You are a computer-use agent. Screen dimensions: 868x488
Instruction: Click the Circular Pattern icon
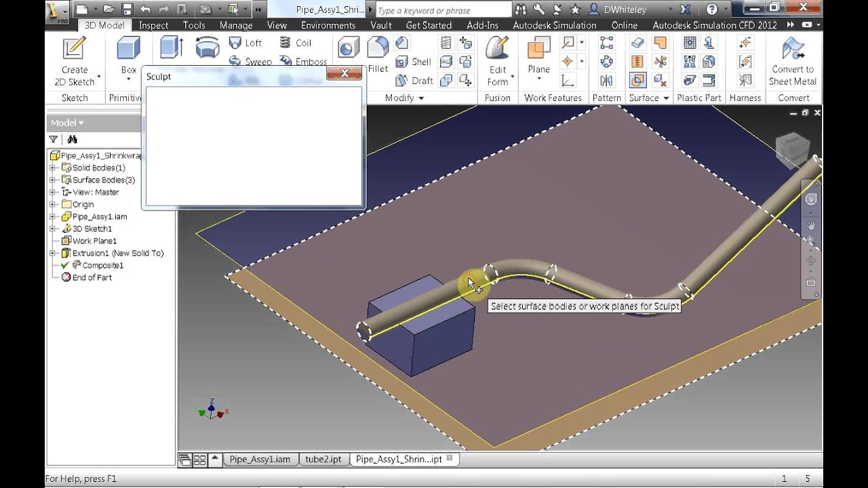coord(607,62)
